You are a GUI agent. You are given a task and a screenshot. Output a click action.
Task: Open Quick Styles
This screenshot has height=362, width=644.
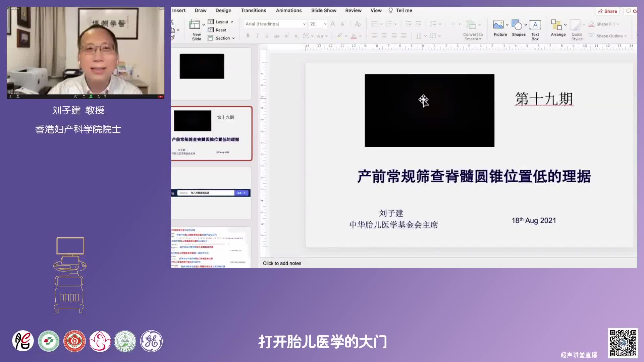pyautogui.click(x=576, y=25)
